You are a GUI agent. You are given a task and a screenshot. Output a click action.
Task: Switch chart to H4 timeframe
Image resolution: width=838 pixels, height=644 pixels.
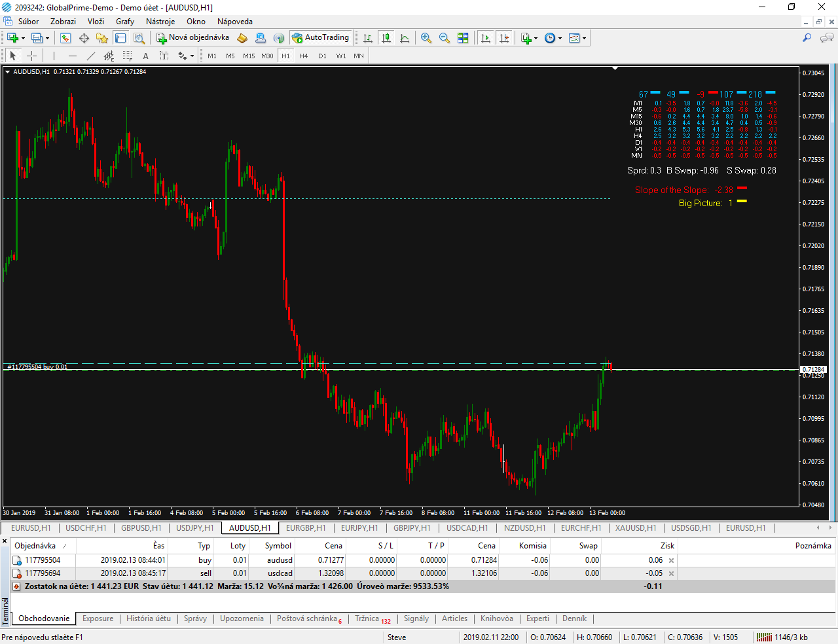click(304, 56)
